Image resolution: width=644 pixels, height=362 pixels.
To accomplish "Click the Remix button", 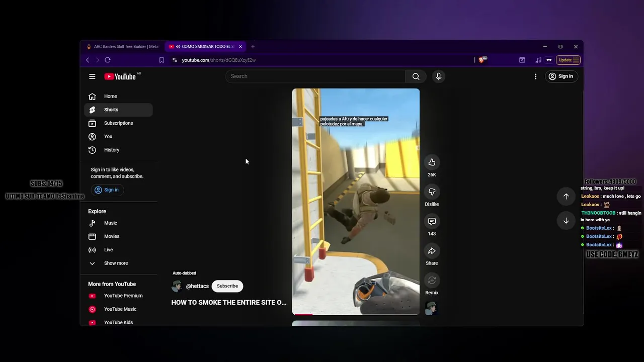I will point(432,281).
